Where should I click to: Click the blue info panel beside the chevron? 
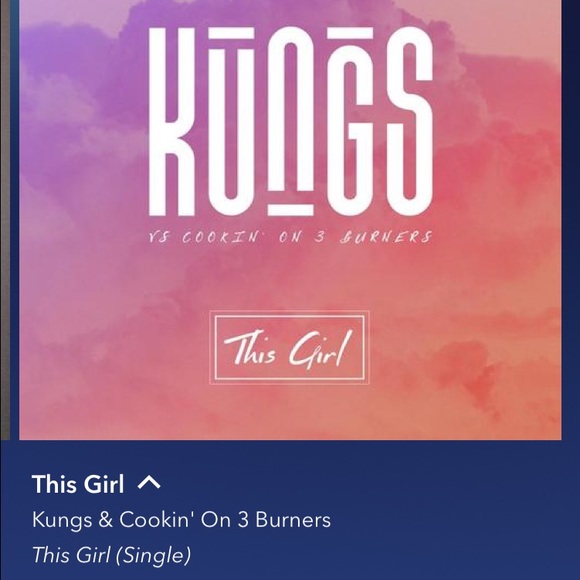(370, 483)
